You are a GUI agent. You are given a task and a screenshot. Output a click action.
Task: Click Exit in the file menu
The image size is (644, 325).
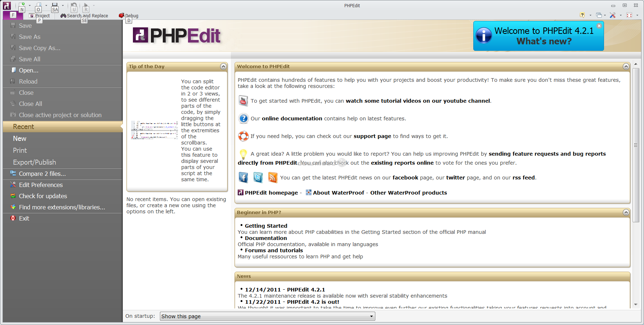[x=63, y=218]
